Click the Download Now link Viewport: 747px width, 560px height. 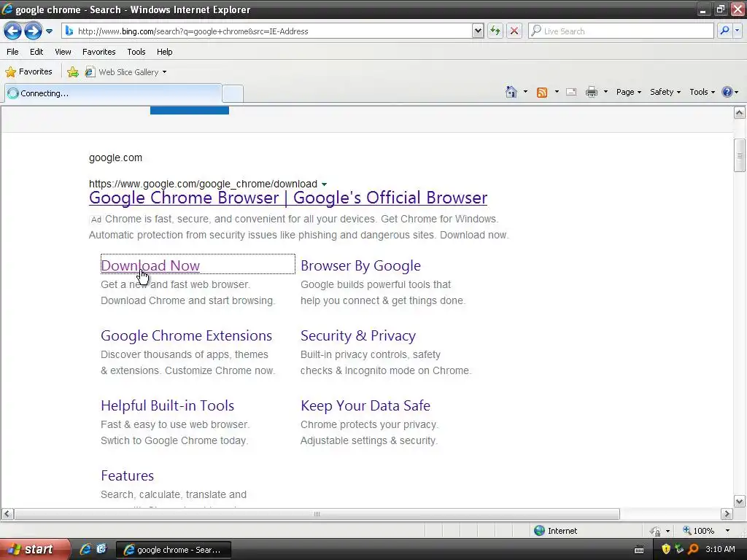(x=150, y=265)
